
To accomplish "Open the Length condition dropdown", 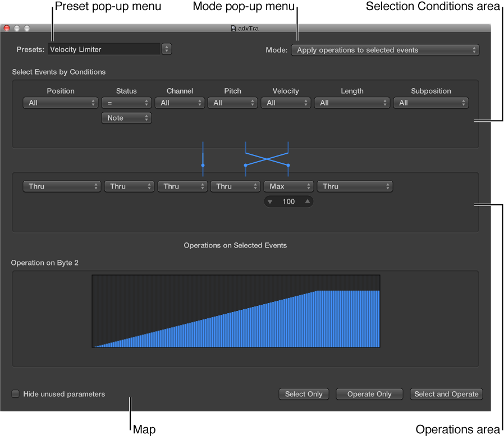I will click(352, 103).
